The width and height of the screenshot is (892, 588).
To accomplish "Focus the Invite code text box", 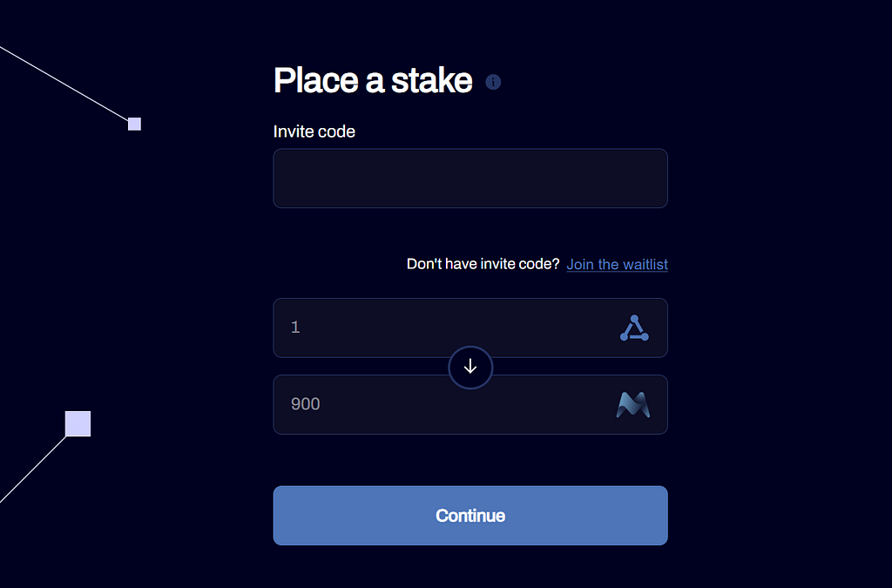I will tap(470, 179).
